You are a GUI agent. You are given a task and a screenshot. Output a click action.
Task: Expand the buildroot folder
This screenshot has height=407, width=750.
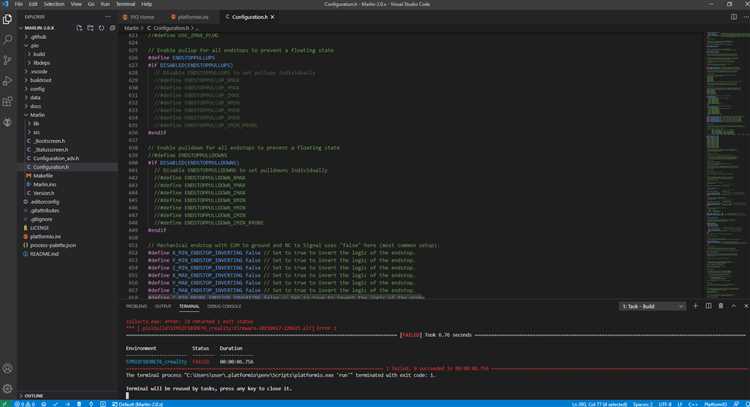click(40, 80)
